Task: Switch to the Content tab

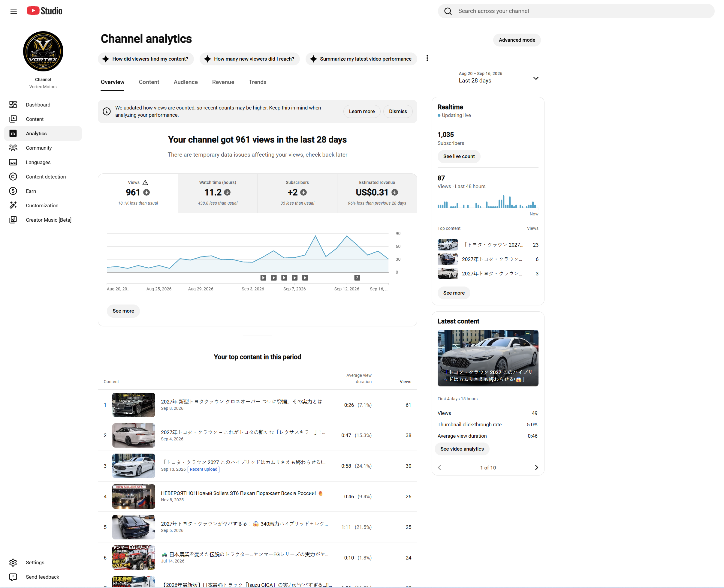Action: click(x=149, y=82)
